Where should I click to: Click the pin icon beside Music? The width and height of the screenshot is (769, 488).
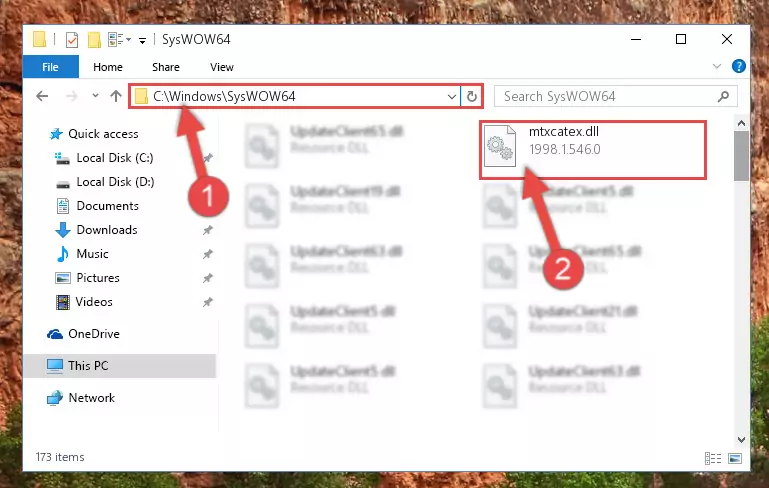[x=208, y=254]
